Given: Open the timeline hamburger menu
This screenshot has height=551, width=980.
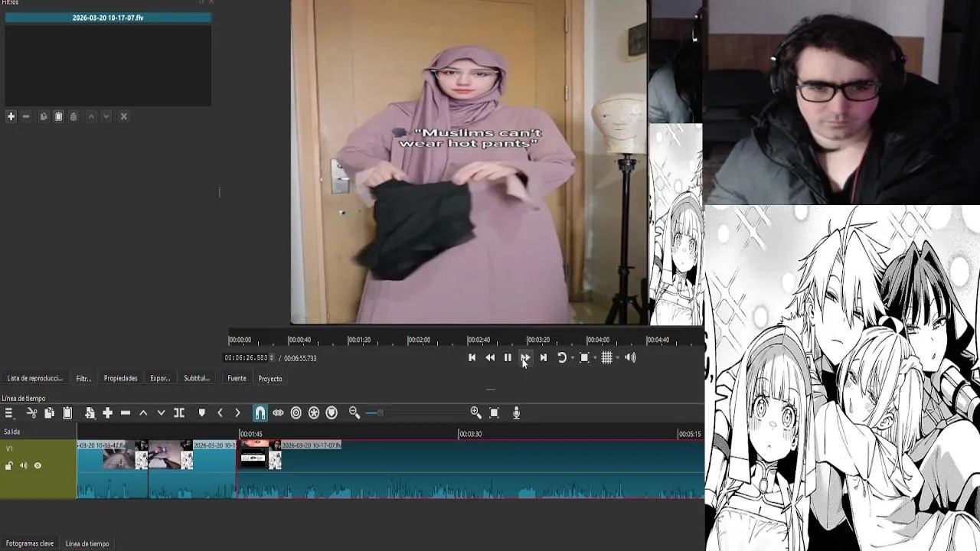Looking at the screenshot, I should coord(9,412).
